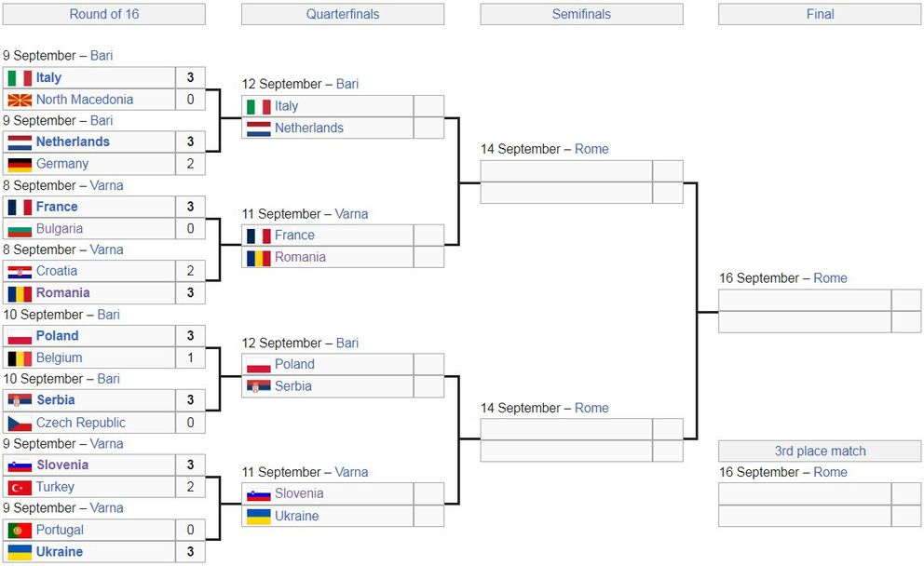Screen dimensions: 924x566
Task: Open Romania link in the Quarterfinals column
Action: tap(300, 257)
